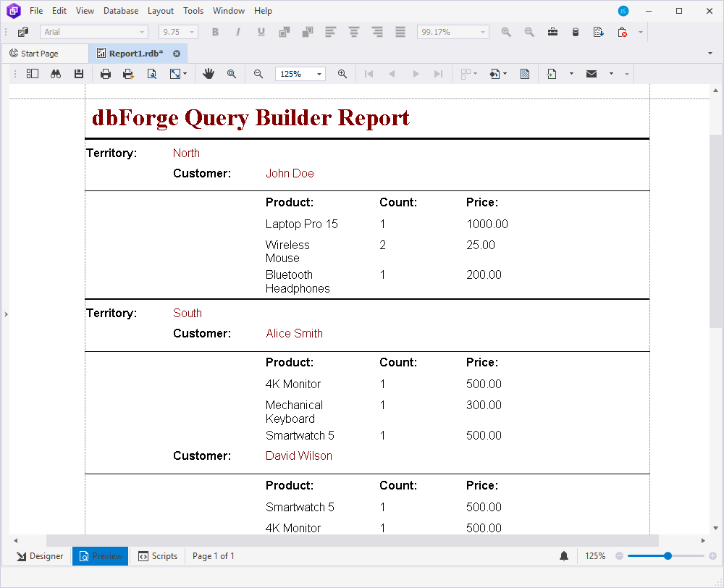Expand the e-mail format dropdown arrow
This screenshot has width=724, height=588.
(x=611, y=74)
